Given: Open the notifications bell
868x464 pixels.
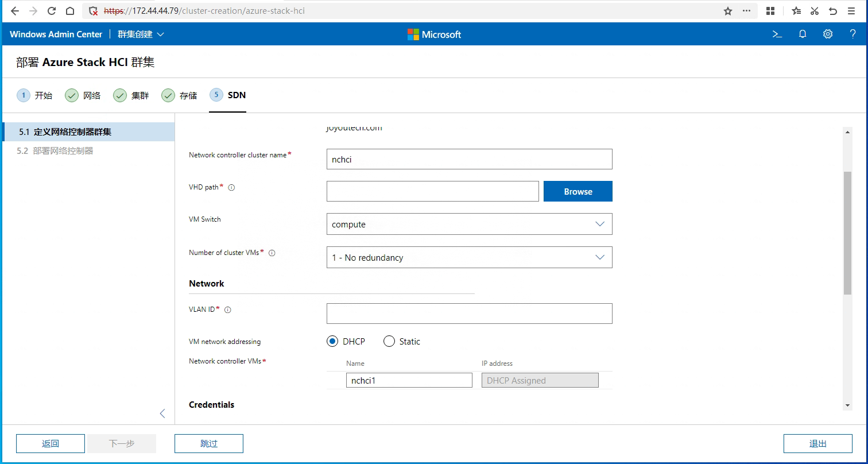Looking at the screenshot, I should point(803,34).
